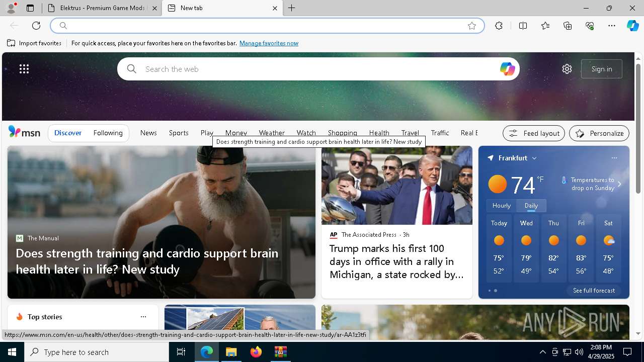Expand the Frankfurt location dropdown
This screenshot has height=362, width=644.
(x=534, y=158)
